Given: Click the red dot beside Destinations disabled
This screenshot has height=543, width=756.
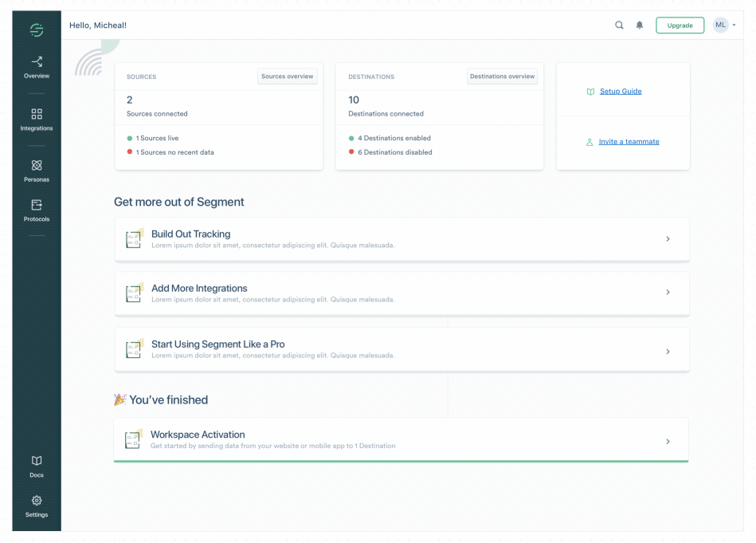Looking at the screenshot, I should 351,151.
